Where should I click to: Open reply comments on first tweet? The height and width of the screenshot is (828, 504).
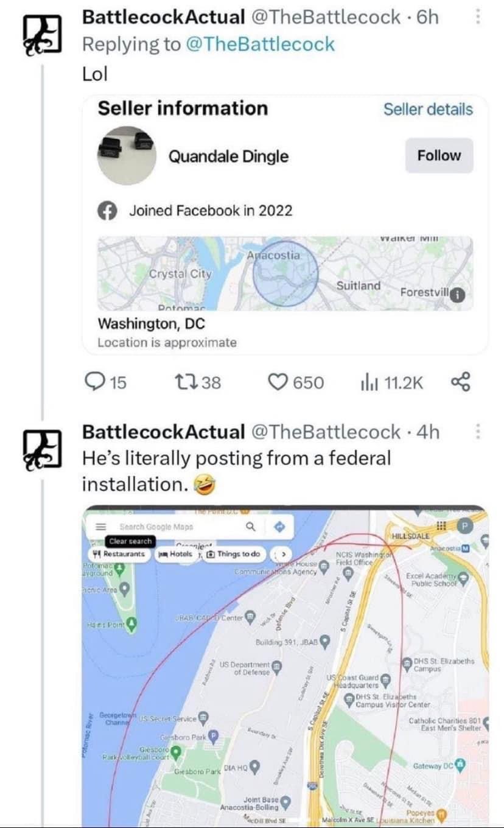(x=105, y=382)
